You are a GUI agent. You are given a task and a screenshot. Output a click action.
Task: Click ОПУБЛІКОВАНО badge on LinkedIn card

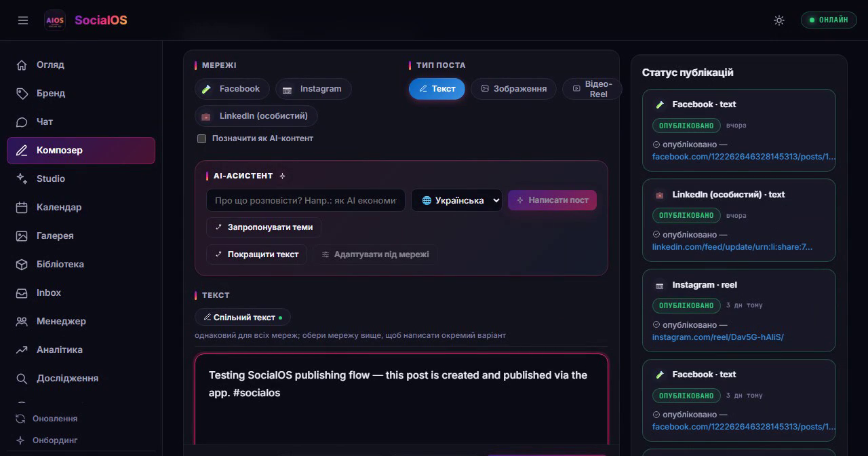[686, 215]
